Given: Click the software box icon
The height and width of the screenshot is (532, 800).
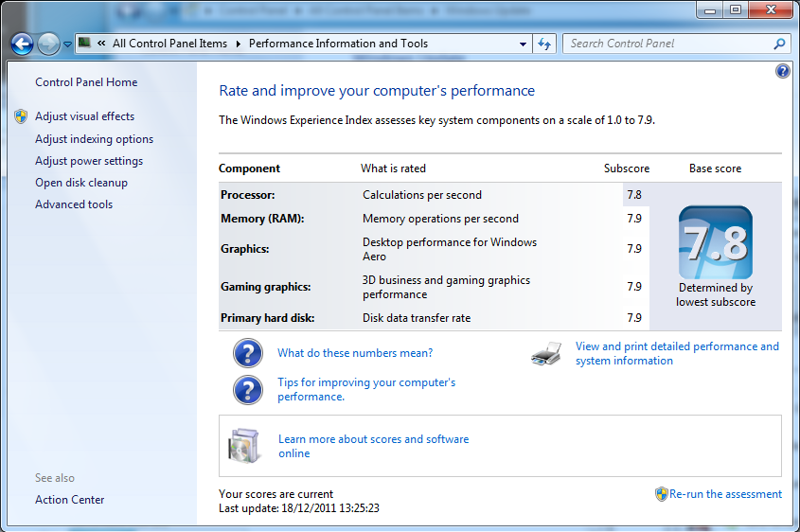Looking at the screenshot, I should click(244, 446).
